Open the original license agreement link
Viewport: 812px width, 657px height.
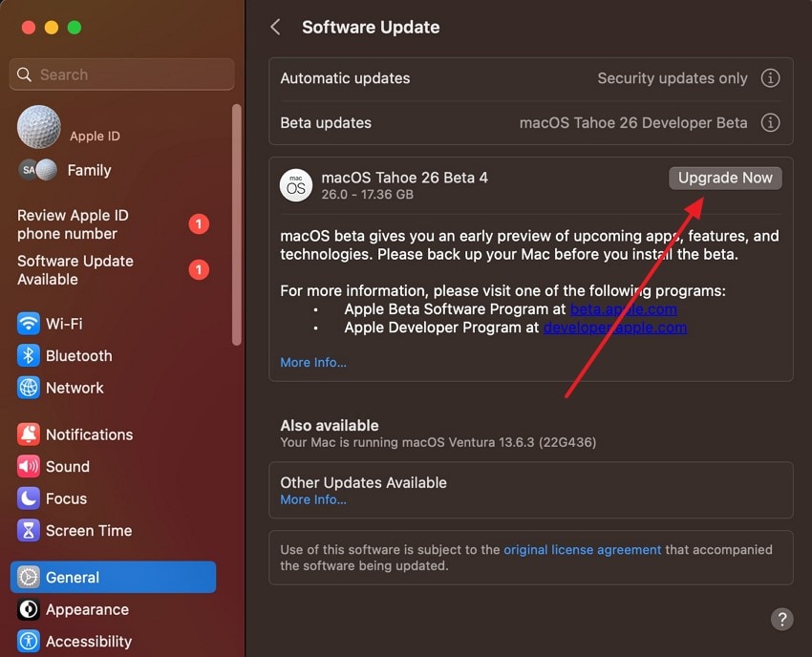point(583,549)
